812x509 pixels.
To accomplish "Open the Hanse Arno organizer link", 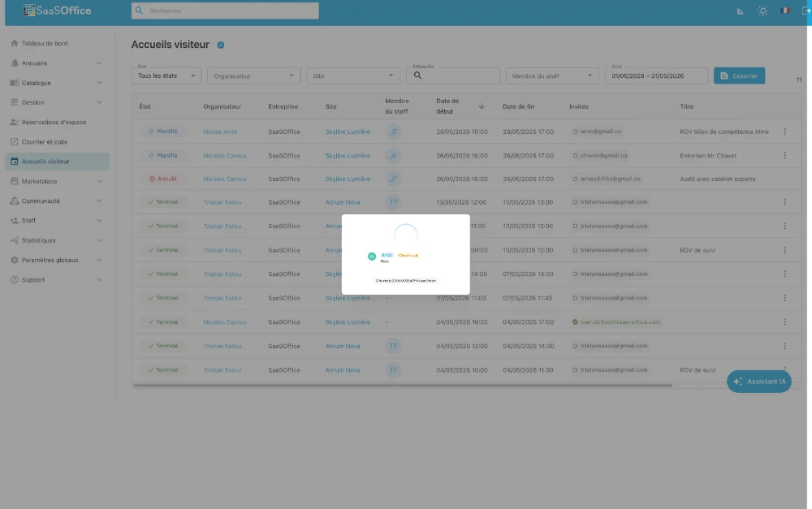I will click(220, 132).
